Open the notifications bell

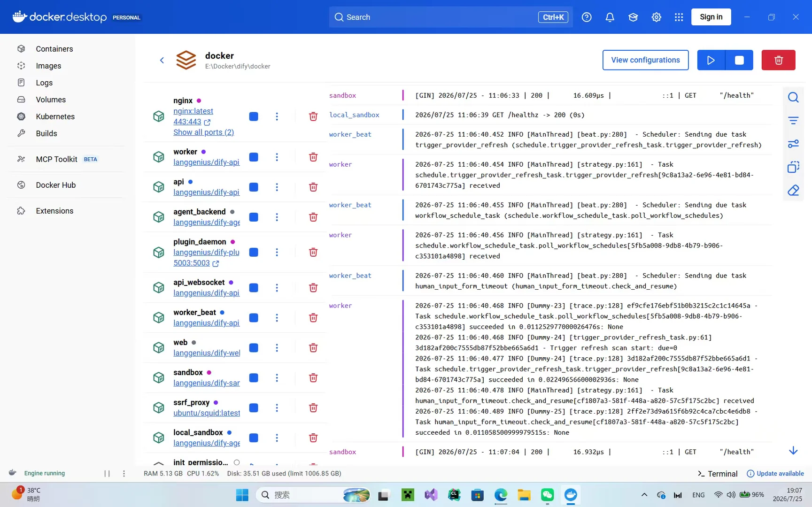tap(610, 17)
